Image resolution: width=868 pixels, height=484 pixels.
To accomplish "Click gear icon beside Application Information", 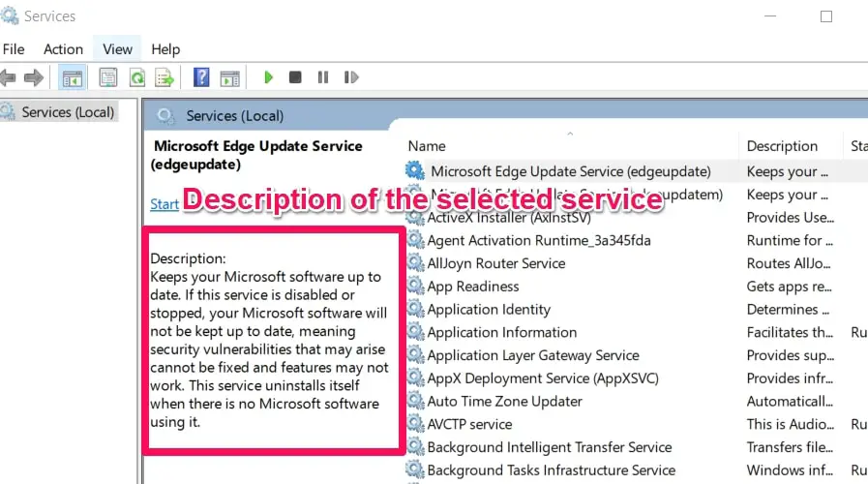I will pos(416,331).
